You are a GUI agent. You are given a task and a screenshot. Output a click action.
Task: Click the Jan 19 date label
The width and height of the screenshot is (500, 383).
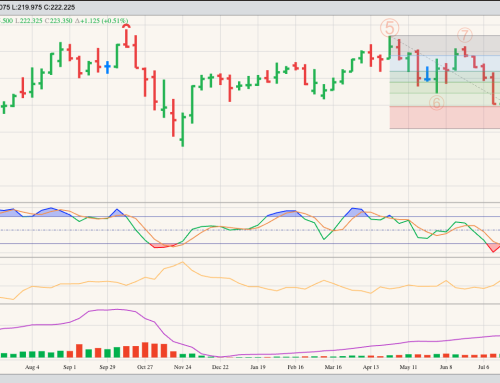click(258, 367)
